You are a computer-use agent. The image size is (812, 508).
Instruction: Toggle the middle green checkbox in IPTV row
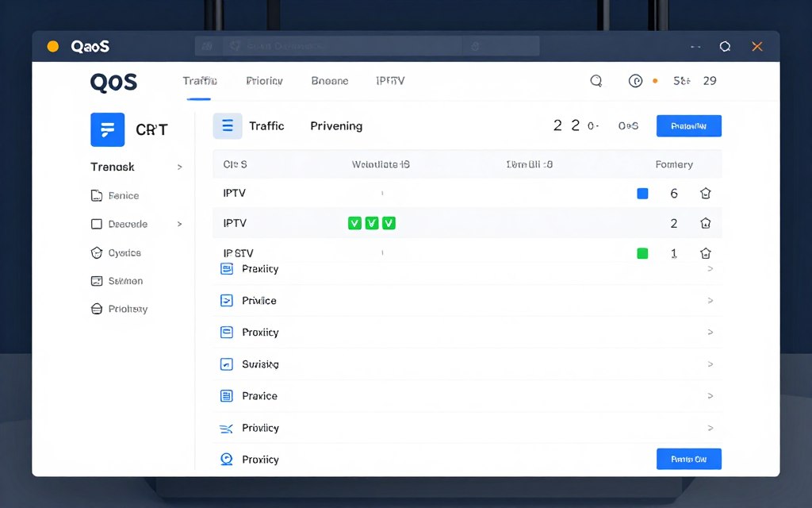coord(372,223)
